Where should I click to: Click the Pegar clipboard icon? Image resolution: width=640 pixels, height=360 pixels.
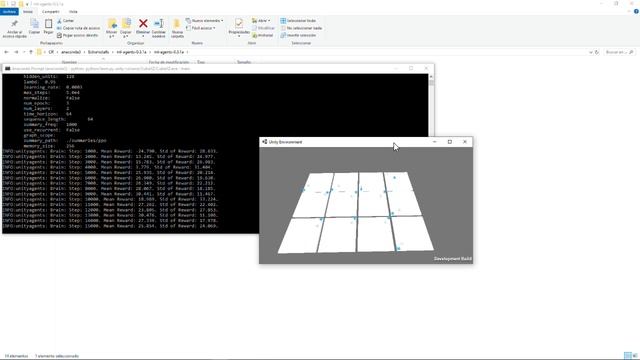48,24
